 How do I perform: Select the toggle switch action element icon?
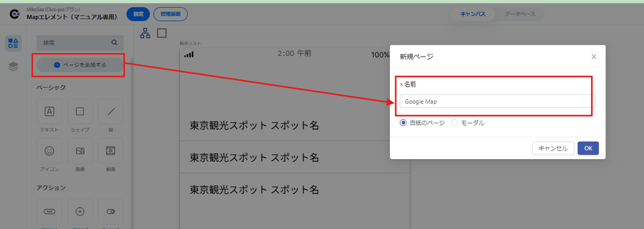(x=111, y=212)
